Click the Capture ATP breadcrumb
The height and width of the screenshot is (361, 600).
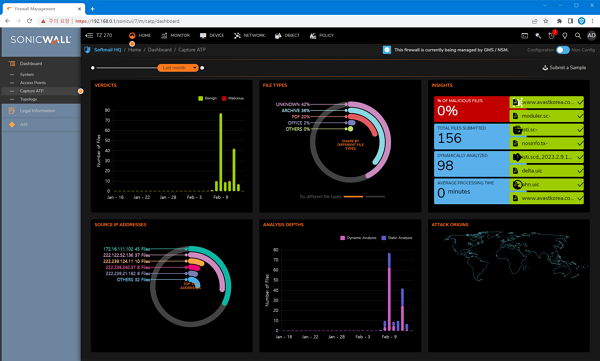[x=192, y=50]
